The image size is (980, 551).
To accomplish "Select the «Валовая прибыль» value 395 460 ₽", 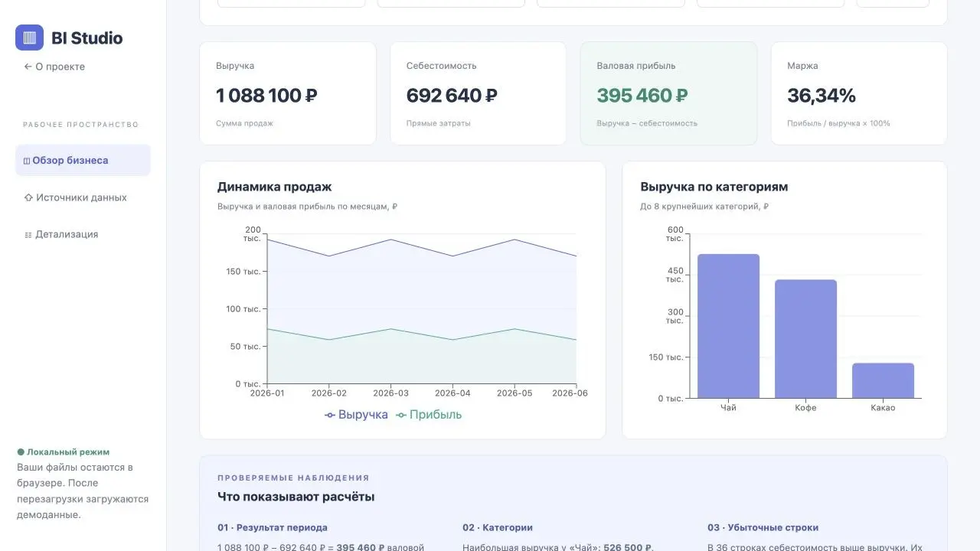I will point(642,96).
